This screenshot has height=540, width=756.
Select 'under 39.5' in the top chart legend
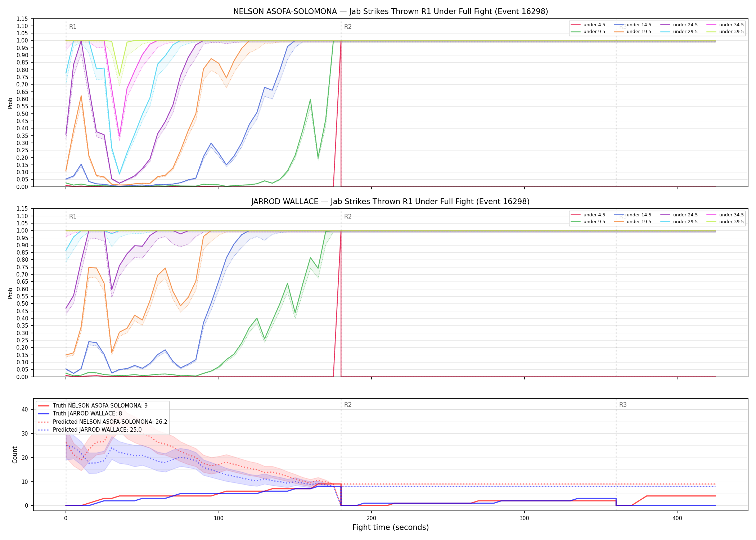click(725, 32)
